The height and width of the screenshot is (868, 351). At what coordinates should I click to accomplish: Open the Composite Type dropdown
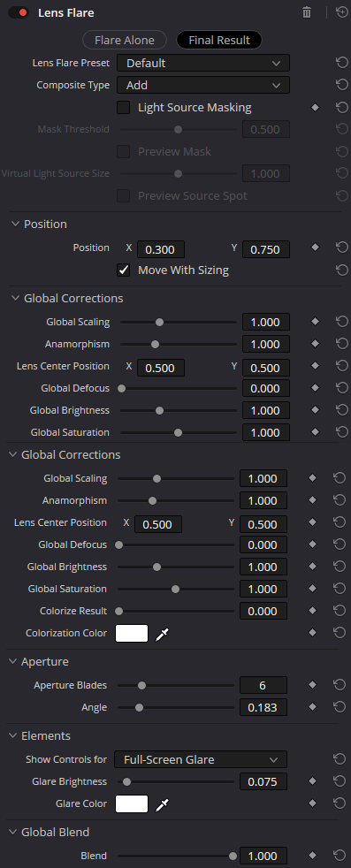coord(203,85)
